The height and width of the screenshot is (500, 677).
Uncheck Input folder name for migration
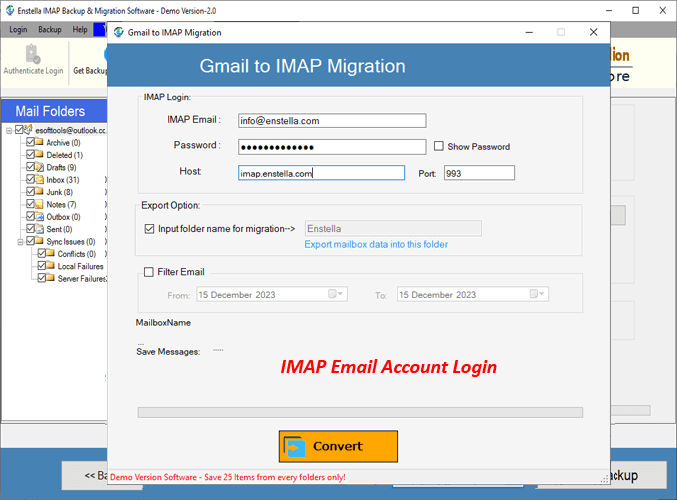(x=149, y=229)
